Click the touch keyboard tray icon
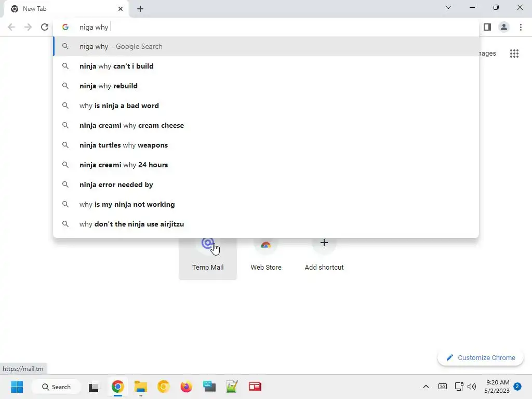Viewport: 532px width, 399px height. 443,387
